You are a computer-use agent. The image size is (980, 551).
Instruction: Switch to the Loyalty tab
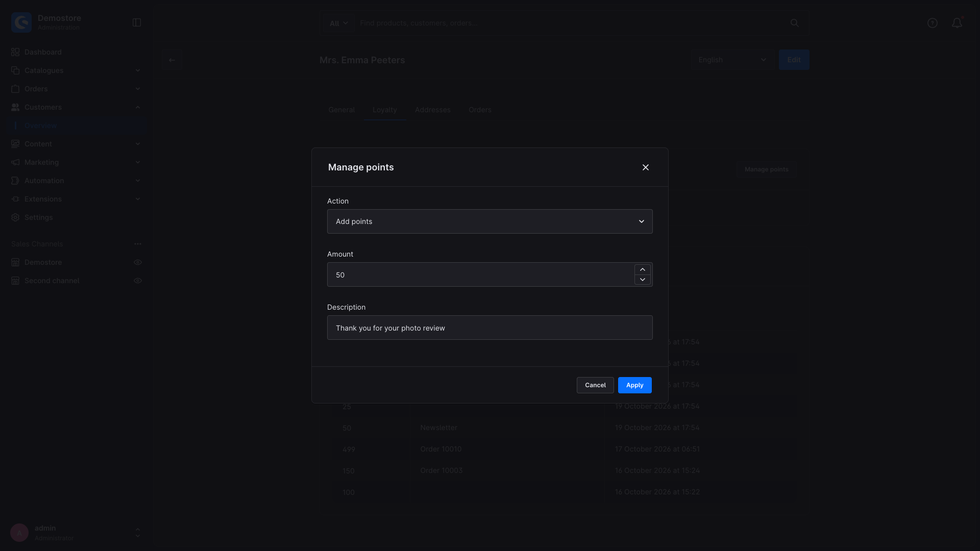tap(384, 110)
